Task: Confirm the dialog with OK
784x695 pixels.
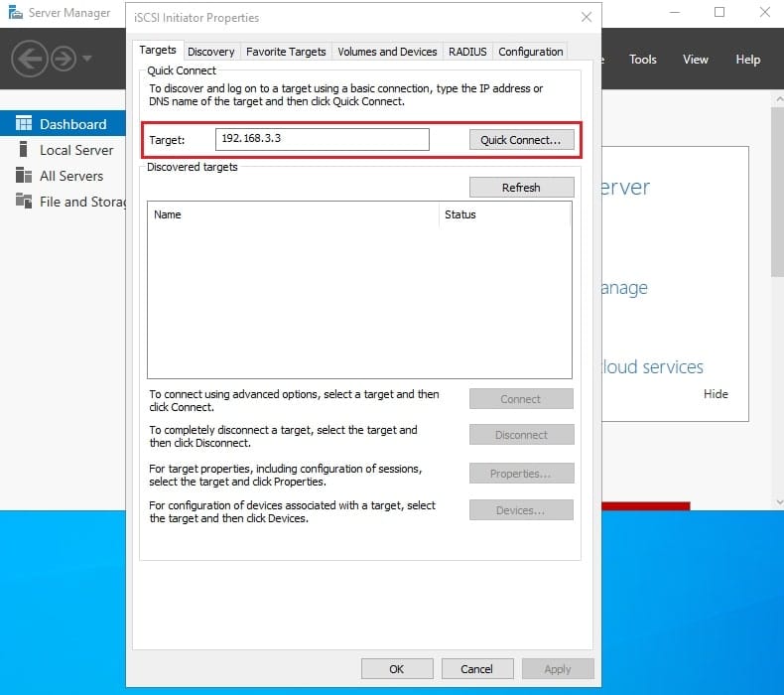Action: point(397,669)
